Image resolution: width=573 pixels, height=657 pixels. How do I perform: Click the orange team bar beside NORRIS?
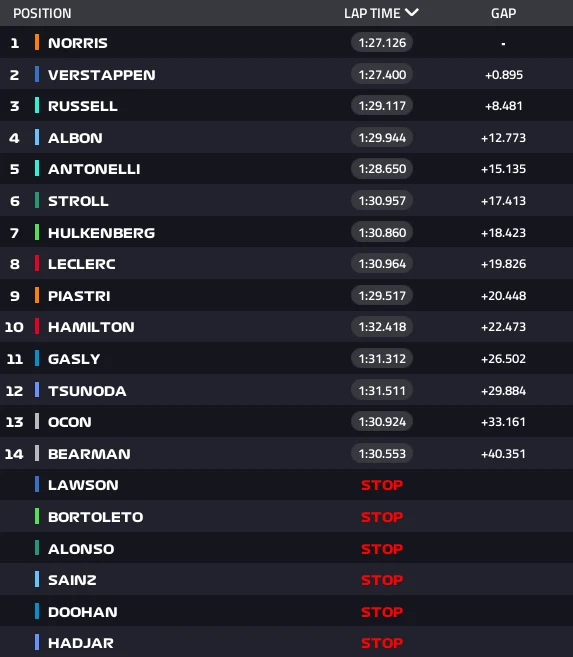click(x=37, y=42)
